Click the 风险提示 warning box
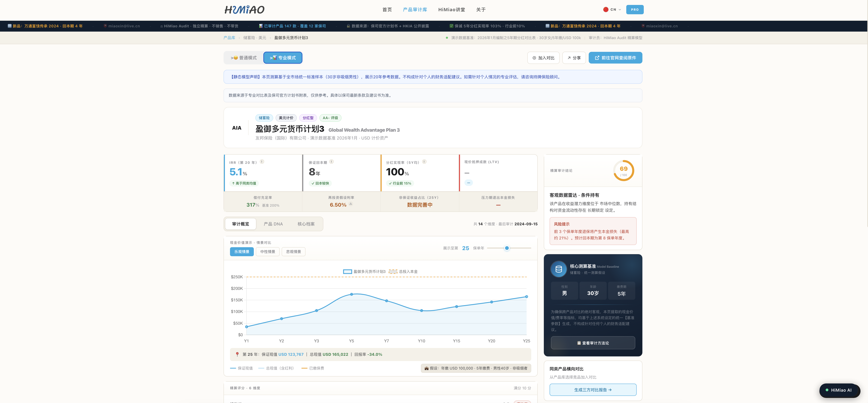 pyautogui.click(x=593, y=231)
